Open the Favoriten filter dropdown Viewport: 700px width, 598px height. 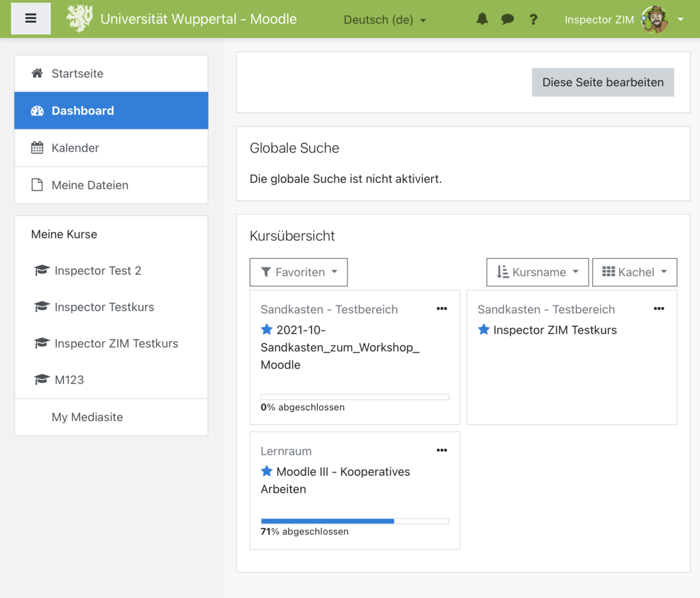298,272
